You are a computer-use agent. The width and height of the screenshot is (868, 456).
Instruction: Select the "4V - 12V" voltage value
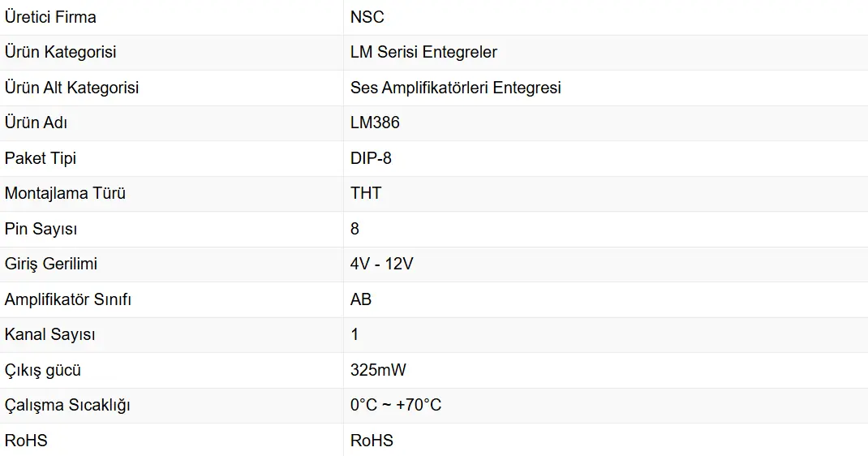point(381,264)
